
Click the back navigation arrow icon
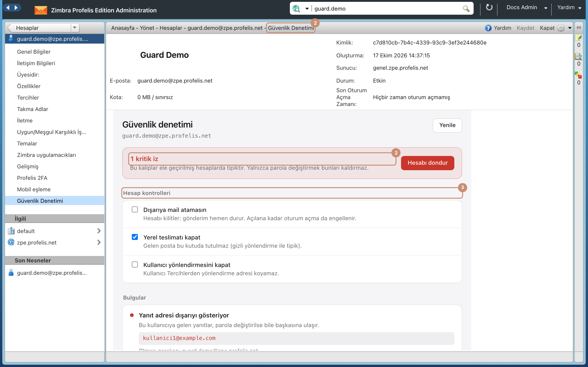coord(8,8)
